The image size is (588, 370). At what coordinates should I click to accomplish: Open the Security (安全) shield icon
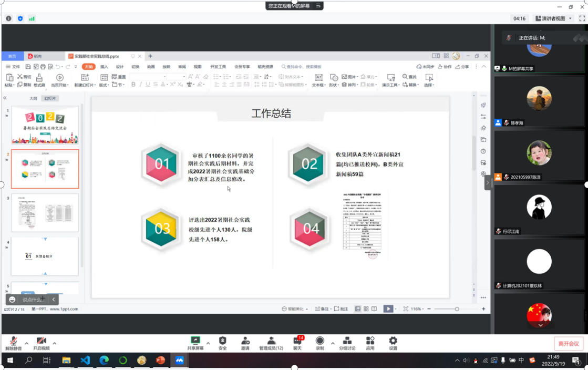(x=222, y=343)
